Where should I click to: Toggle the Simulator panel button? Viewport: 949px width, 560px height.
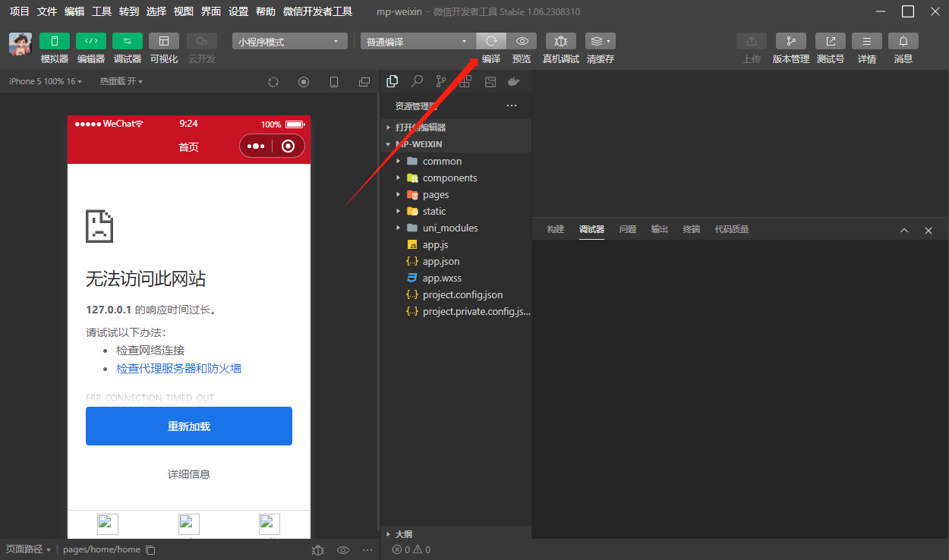point(55,41)
